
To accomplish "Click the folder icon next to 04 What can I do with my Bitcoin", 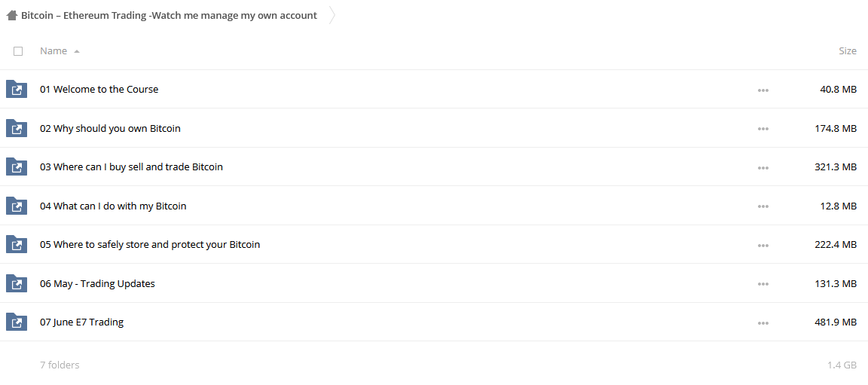I will point(17,206).
